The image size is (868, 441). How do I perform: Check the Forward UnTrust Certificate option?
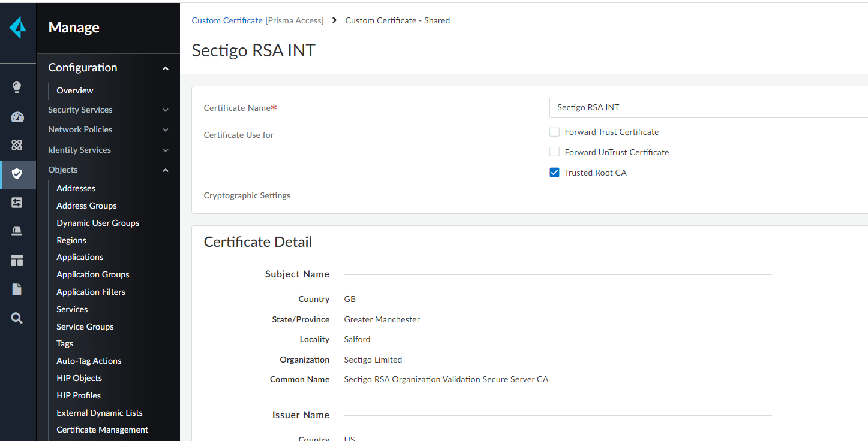(555, 152)
